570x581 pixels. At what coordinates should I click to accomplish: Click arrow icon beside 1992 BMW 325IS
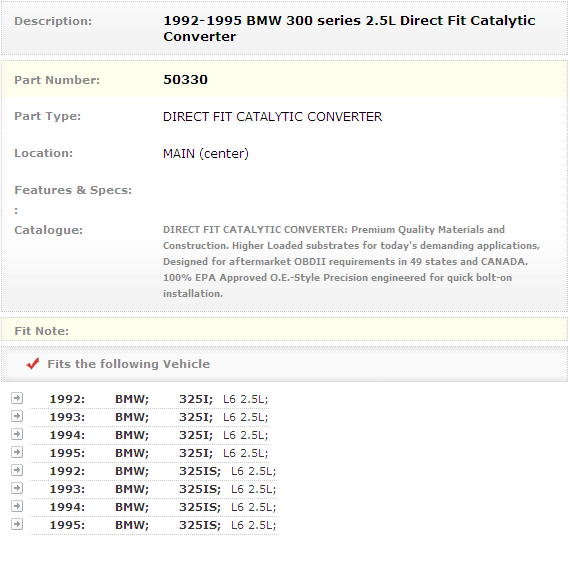pos(17,470)
